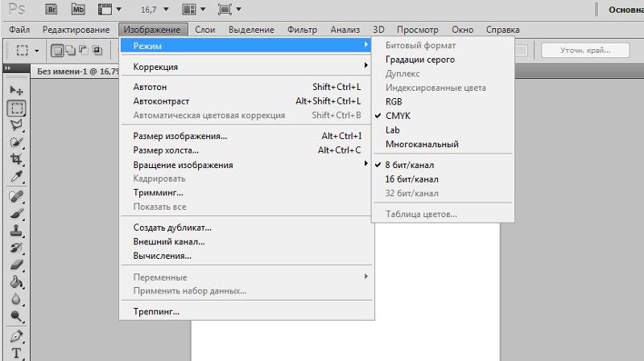Select the Crop tool
Image resolution: width=644 pixels, height=361 pixels.
[x=16, y=159]
